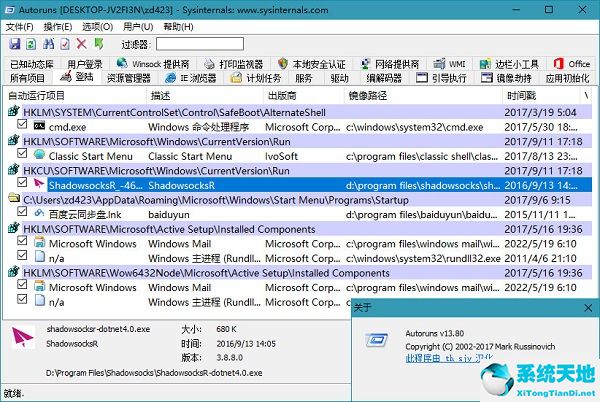The width and height of the screenshot is (600, 402).
Task: Switch to the Office tab
Action: [x=572, y=64]
